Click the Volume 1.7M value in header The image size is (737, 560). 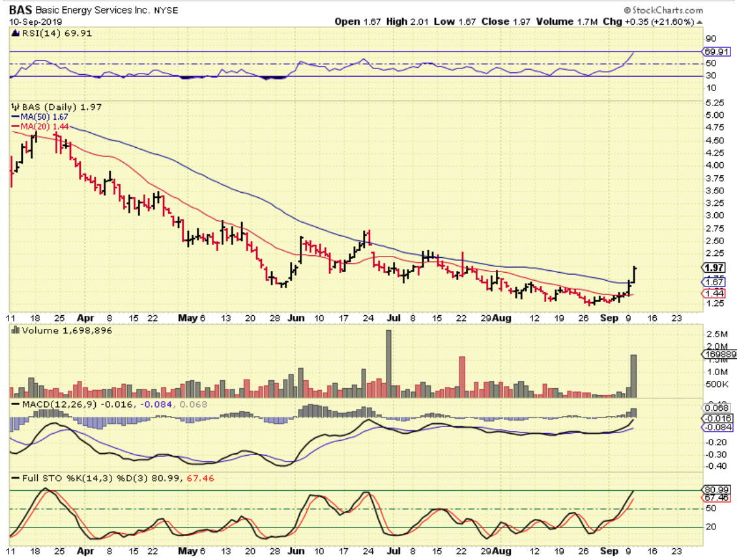[567, 21]
